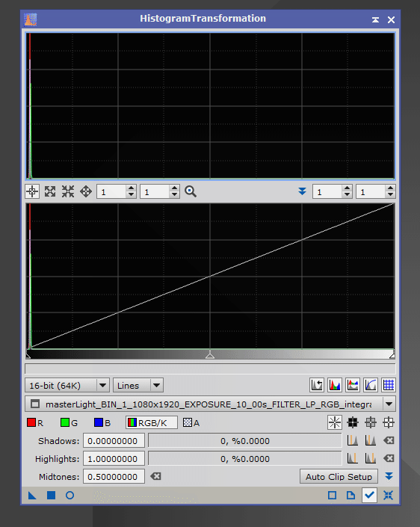Expand the section with blue arrow beside Auto Clip Setup
Image resolution: width=420 pixels, height=527 pixels.
[x=389, y=476]
